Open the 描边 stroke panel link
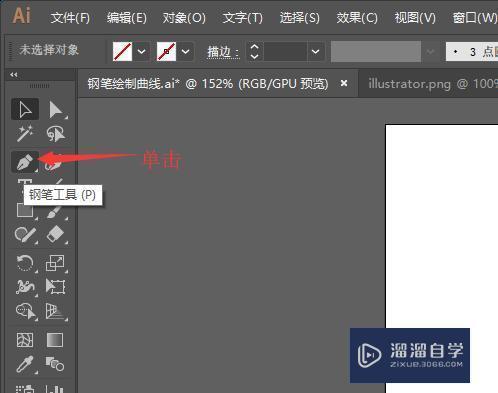Screen dimensions: 498x393 click(223, 52)
